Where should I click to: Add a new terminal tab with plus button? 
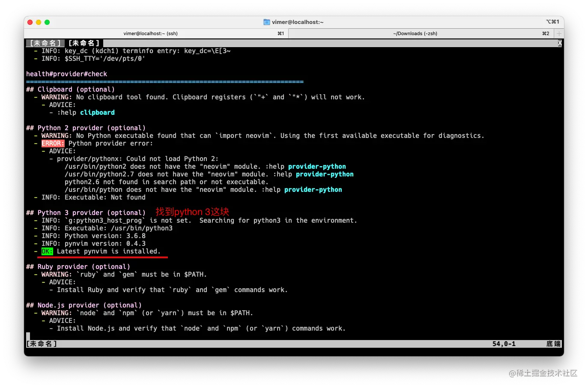point(559,33)
